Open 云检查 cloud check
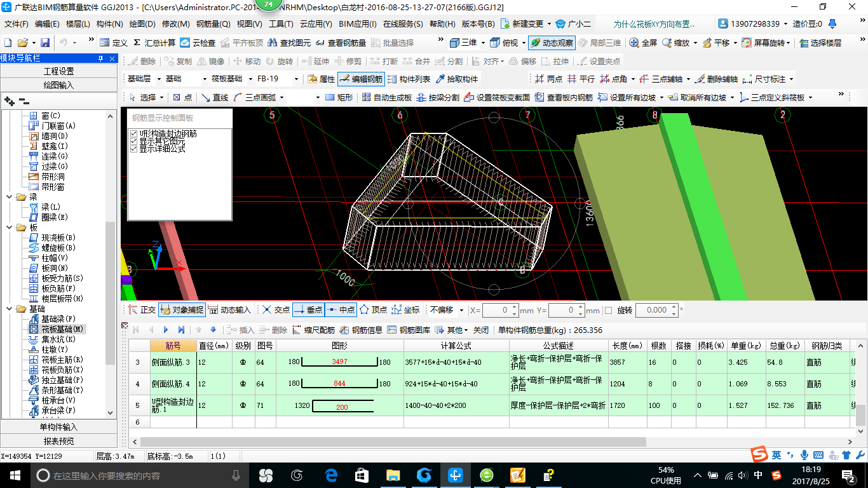 [198, 43]
